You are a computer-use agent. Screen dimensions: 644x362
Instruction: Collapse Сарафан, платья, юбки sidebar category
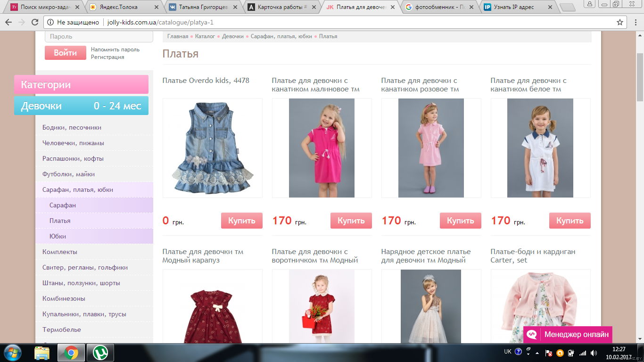tap(94, 189)
